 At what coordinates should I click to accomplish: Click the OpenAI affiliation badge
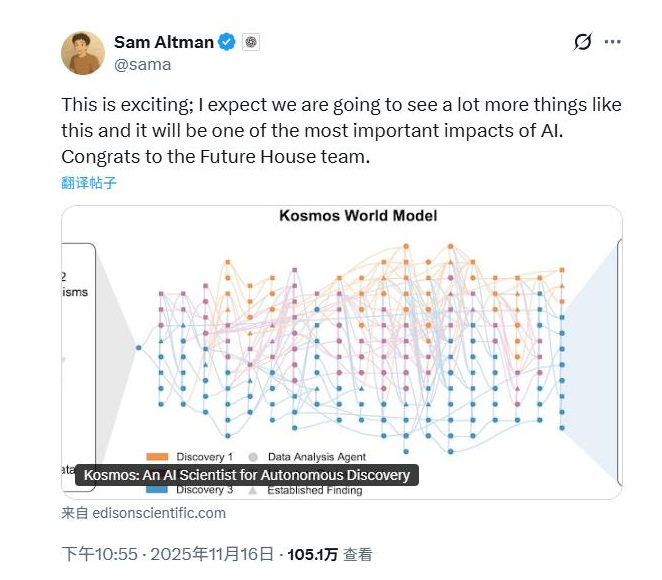point(251,42)
